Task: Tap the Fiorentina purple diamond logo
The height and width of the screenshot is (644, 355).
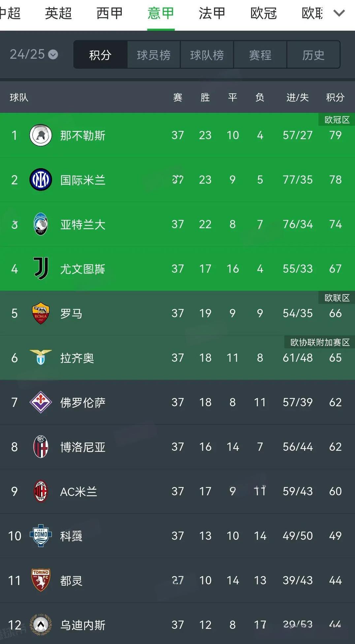Action: (41, 402)
